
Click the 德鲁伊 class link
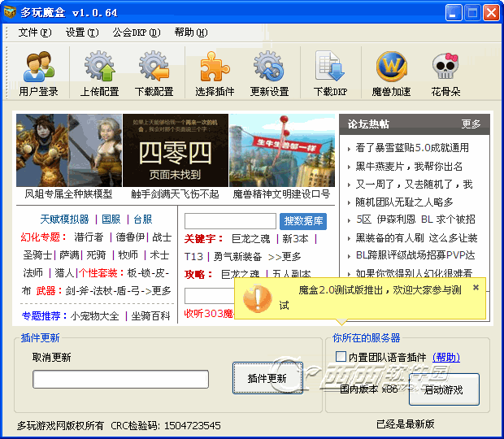pyautogui.click(x=130, y=237)
